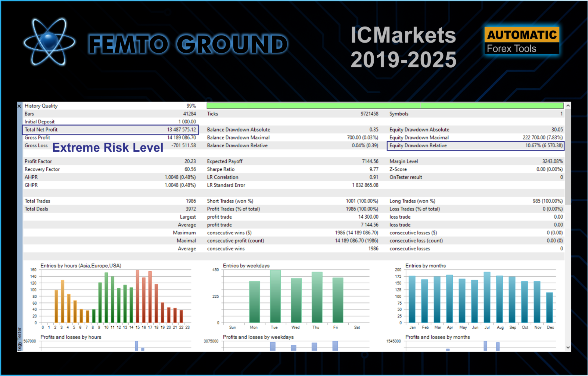Click the GHPR label
This screenshot has height=376, width=588.
[31, 185]
